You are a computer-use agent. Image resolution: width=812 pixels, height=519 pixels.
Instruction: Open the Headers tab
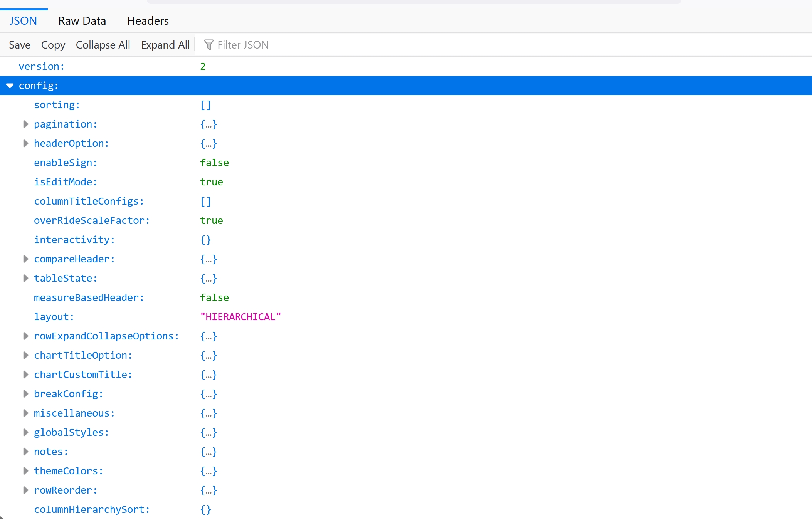pos(148,21)
